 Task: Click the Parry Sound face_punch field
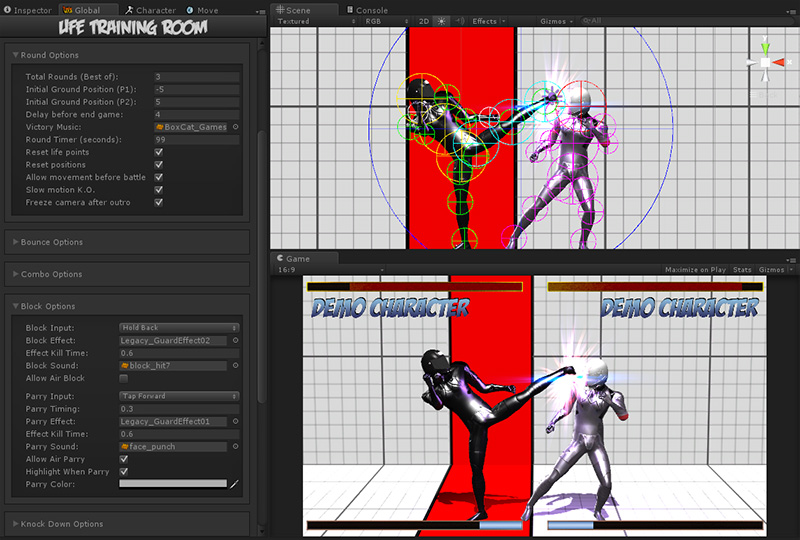(x=173, y=447)
